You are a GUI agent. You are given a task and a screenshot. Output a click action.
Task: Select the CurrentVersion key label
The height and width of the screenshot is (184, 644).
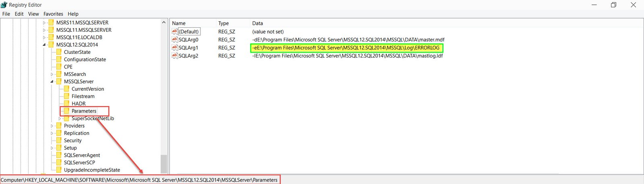point(88,89)
